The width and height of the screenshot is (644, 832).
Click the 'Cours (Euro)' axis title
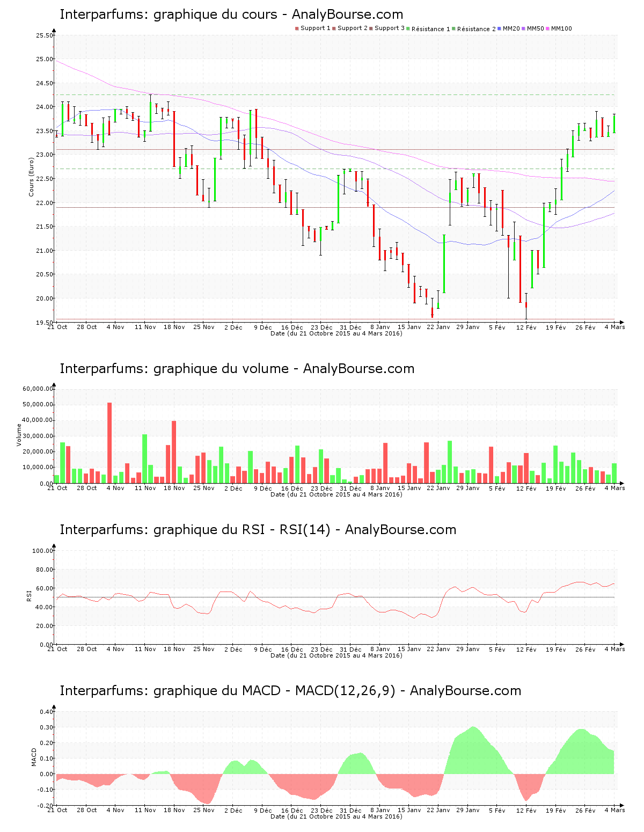tap(32, 177)
